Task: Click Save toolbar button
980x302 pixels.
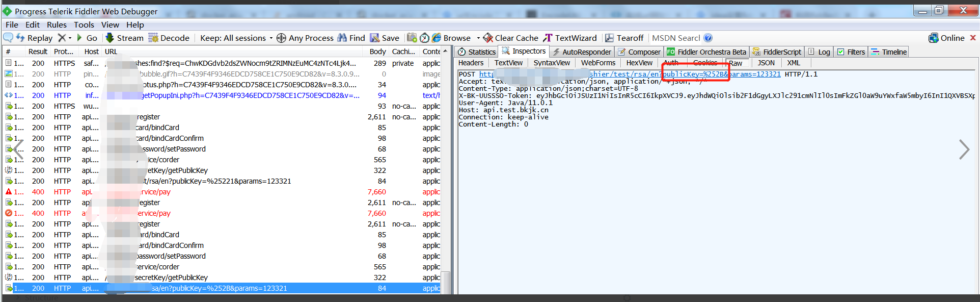Action: (385, 38)
